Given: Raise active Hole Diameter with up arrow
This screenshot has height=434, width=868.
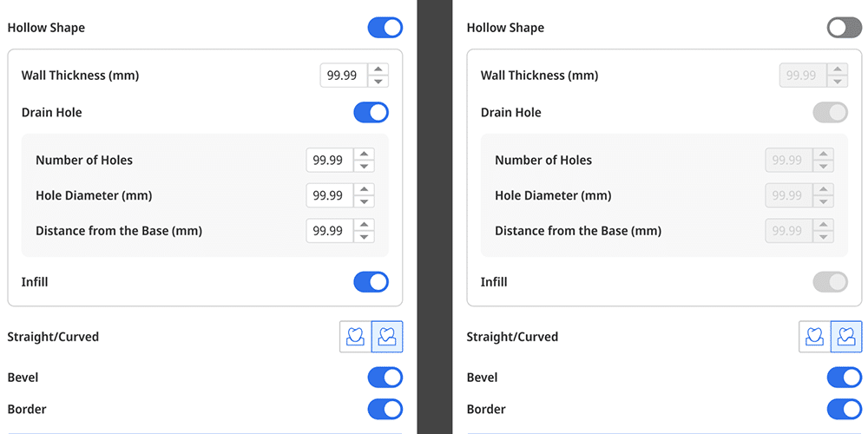Looking at the screenshot, I should tap(365, 189).
